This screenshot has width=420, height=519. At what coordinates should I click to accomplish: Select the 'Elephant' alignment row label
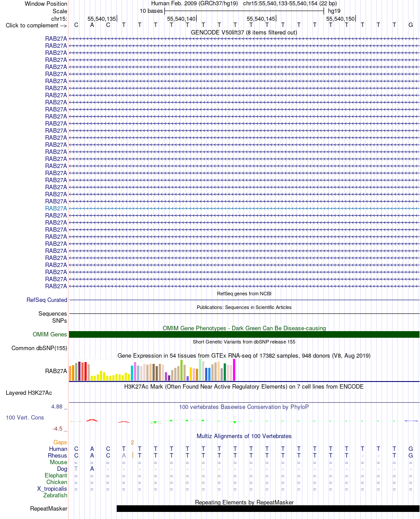56,475
